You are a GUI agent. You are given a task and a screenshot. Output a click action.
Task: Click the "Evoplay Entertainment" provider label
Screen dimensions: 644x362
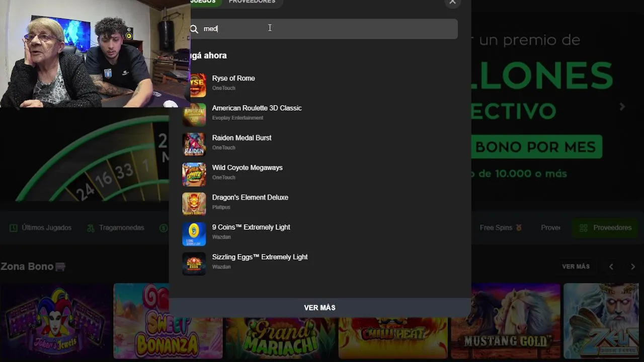tap(237, 118)
